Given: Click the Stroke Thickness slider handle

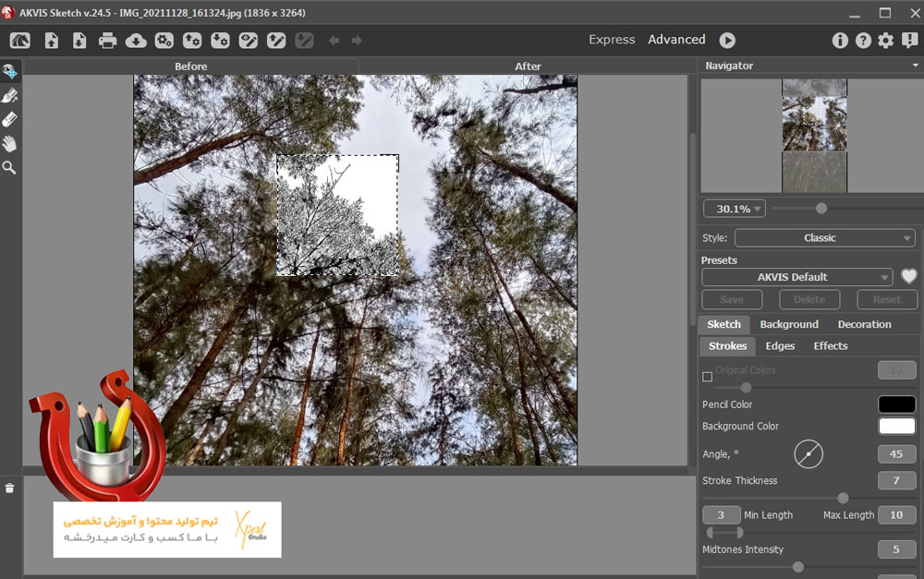Looking at the screenshot, I should [844, 499].
